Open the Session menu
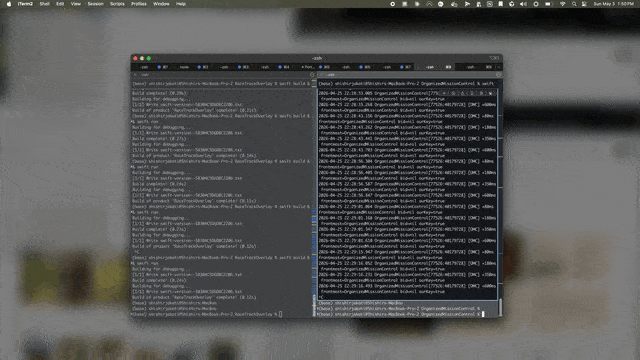The height and width of the screenshot is (360, 640). pyautogui.click(x=96, y=4)
